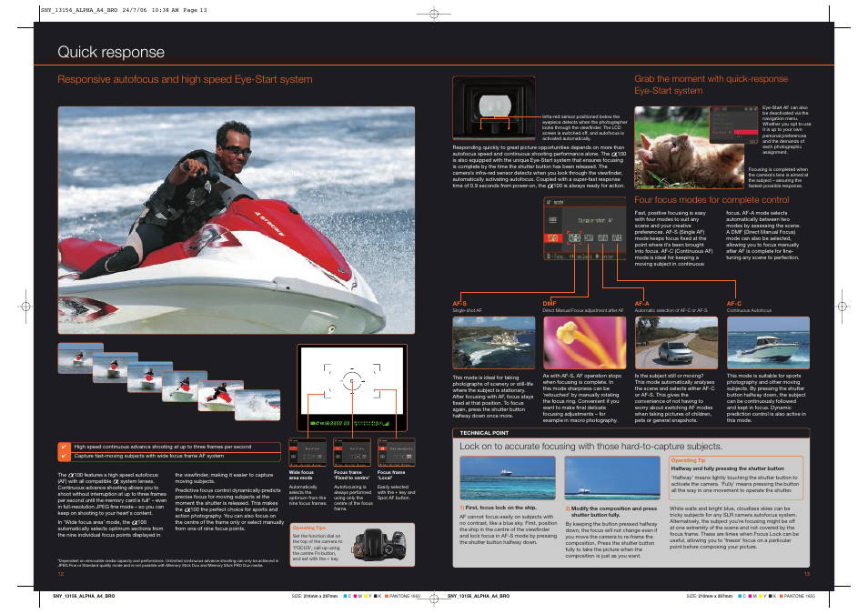
Task: Click '1) First, focus lock on the ship.'
Action: tap(499, 508)
